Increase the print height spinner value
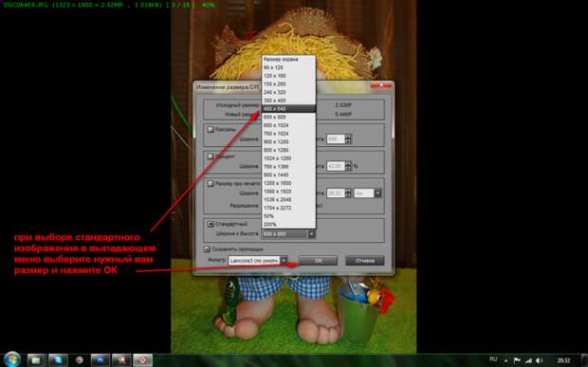This screenshot has width=588, height=367. coord(348,191)
